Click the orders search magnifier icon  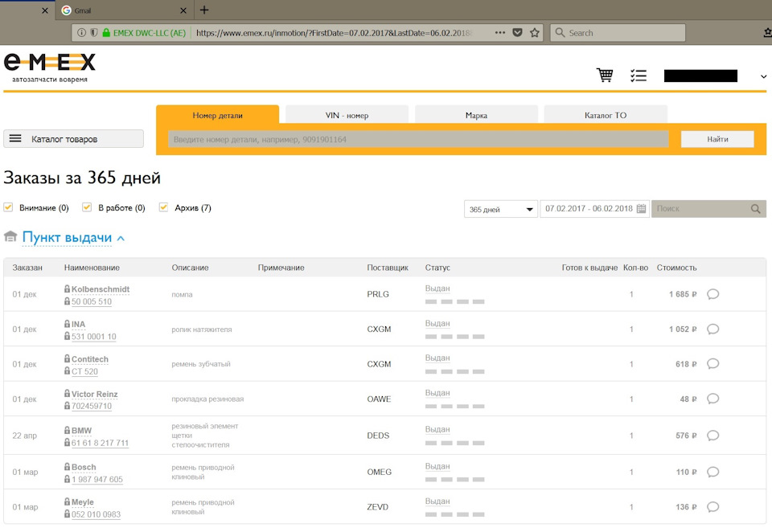coord(756,209)
